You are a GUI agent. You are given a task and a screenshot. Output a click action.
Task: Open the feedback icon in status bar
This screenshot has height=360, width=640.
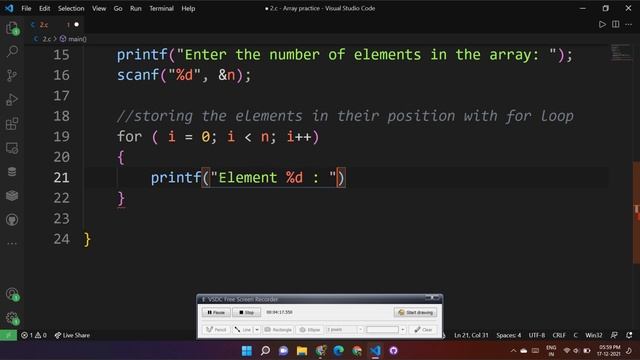pos(614,335)
